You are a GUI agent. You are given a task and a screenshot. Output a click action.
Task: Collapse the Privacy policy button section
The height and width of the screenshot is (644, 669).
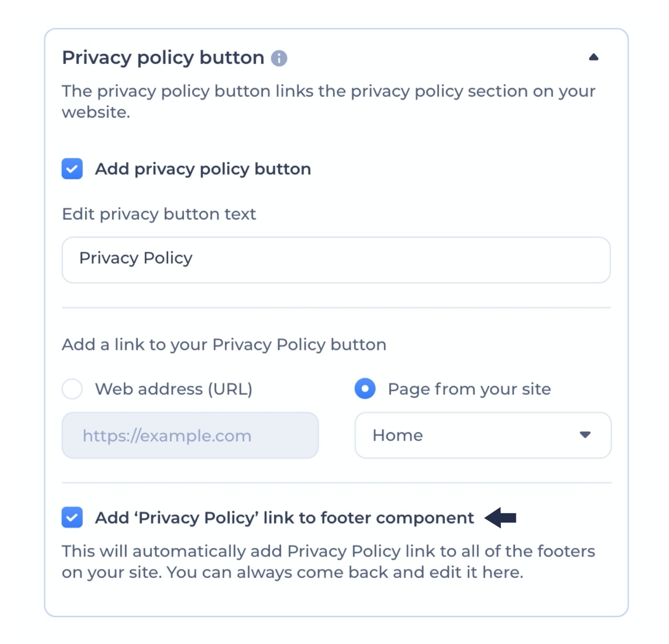(x=594, y=57)
